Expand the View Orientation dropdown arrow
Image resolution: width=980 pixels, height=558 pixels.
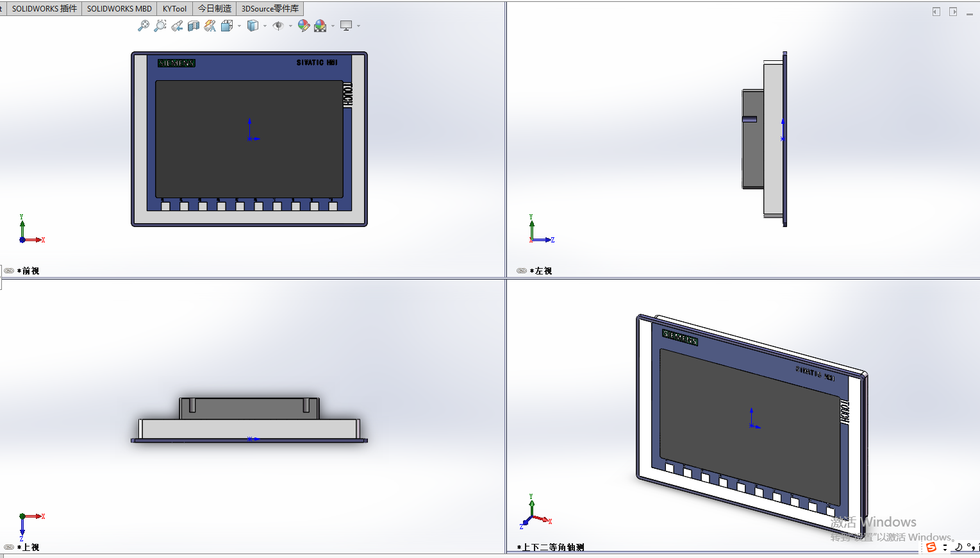click(x=239, y=26)
